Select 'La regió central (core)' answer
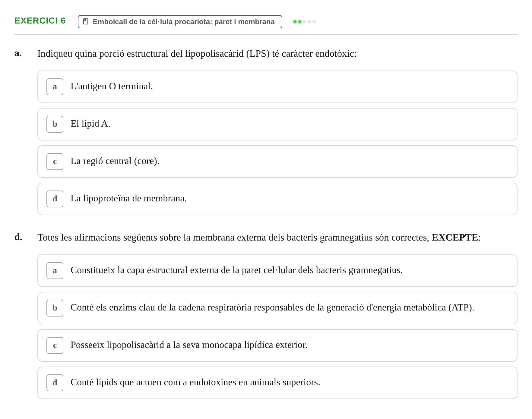 (x=277, y=162)
